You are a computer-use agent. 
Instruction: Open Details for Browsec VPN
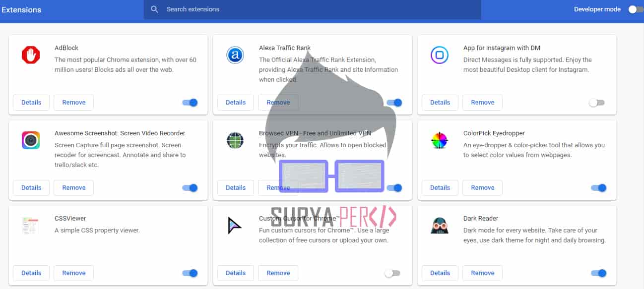click(236, 188)
